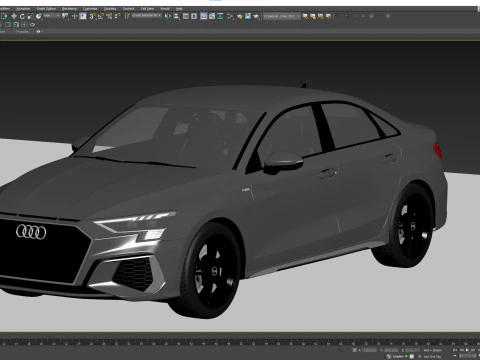This screenshot has width=480, height=360.
Task: Click the Play Animation button
Action: point(467,350)
